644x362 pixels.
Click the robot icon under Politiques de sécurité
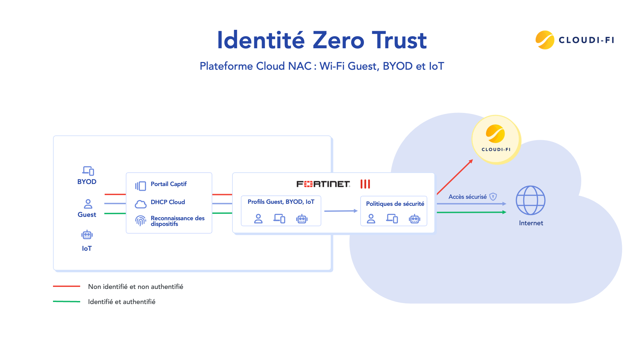(x=415, y=219)
